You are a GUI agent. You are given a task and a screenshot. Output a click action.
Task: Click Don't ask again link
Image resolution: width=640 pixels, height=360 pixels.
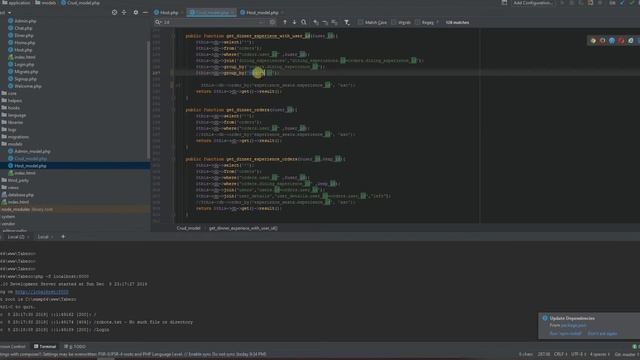coord(602,333)
